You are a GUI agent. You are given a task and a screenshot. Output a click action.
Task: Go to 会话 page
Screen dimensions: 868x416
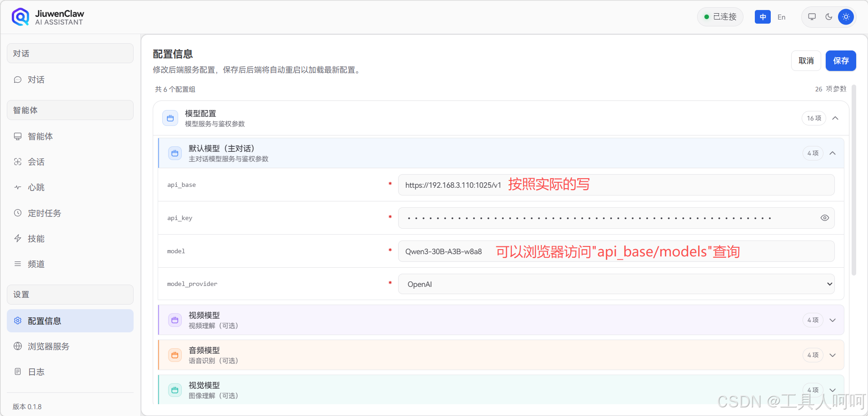(x=70, y=162)
